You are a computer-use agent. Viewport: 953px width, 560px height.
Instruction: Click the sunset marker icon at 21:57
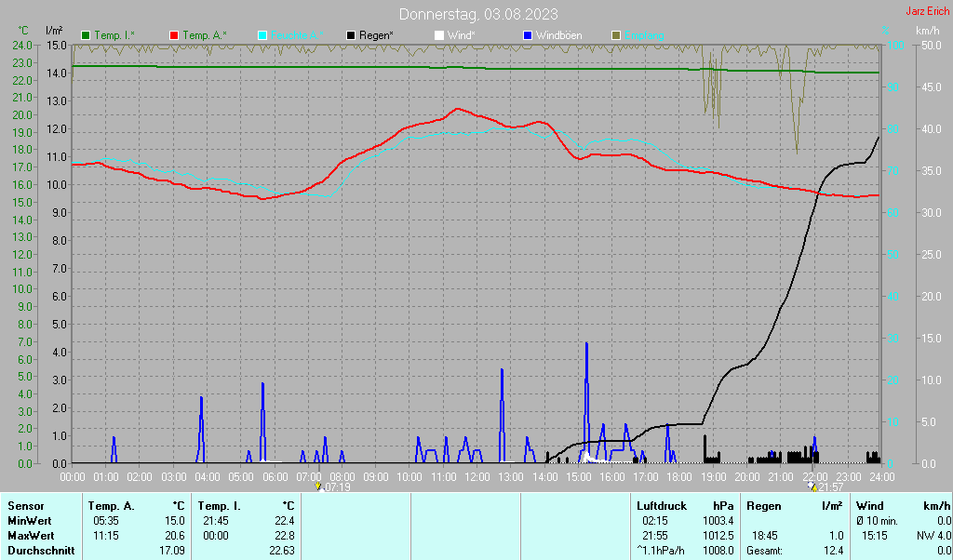click(x=812, y=487)
